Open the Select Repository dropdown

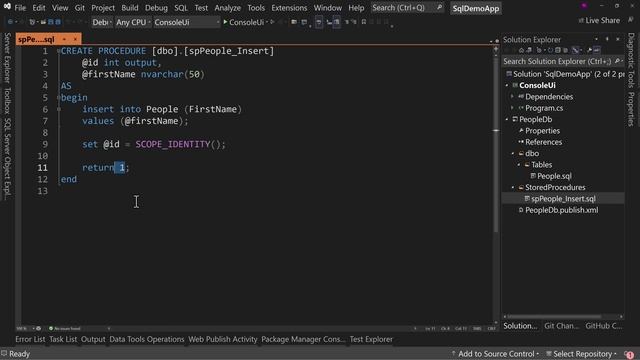click(x=582, y=354)
